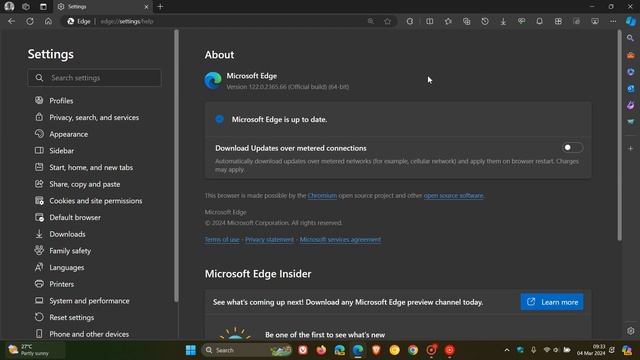Click 'Microsoft Edge is up to date.' text

(x=279, y=120)
